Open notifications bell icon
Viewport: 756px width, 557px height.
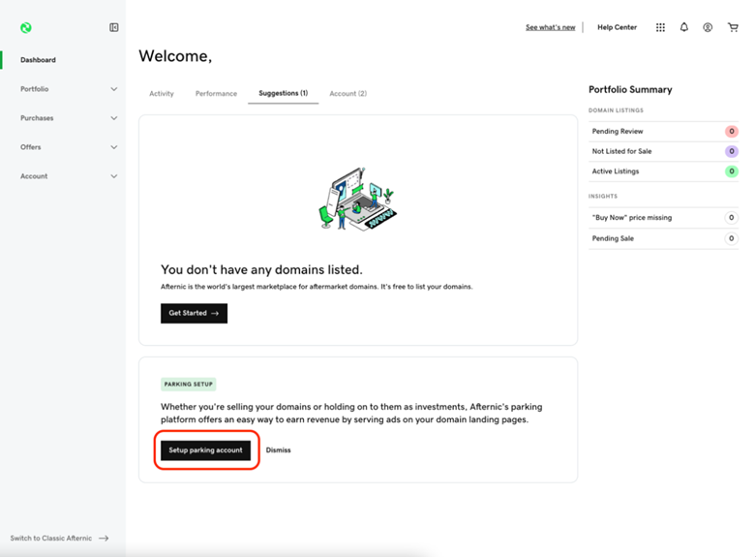coord(684,27)
